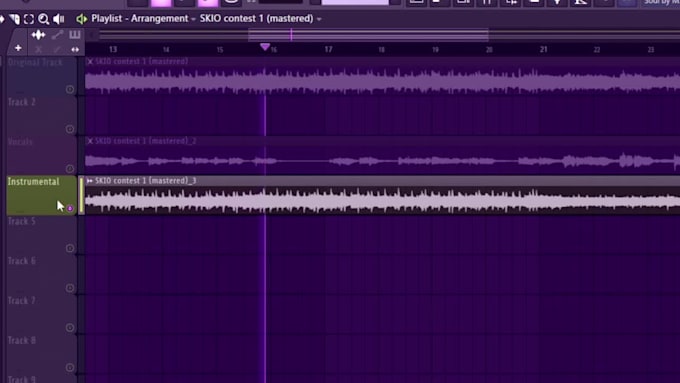Jump to bar 19 on the ruler
The image size is (680, 383).
[435, 50]
